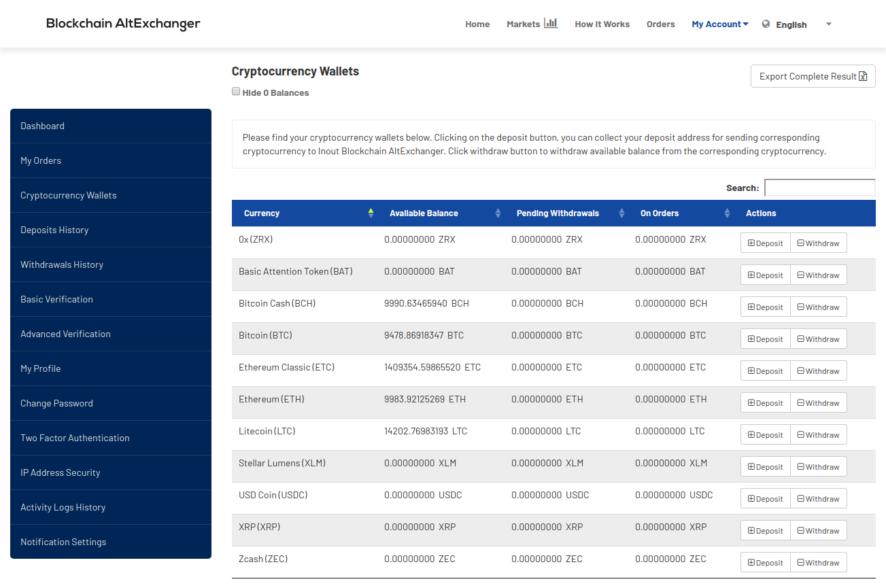Withdraw from the Litecoin wallet

[819, 434]
